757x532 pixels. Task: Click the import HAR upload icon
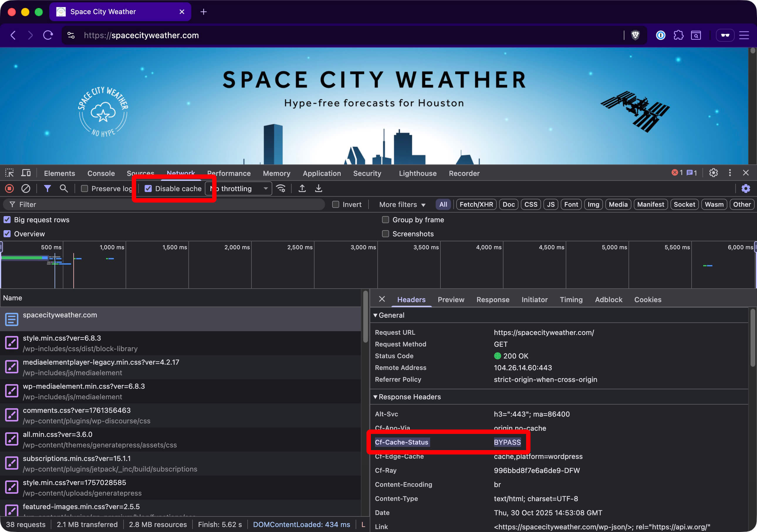click(x=302, y=188)
